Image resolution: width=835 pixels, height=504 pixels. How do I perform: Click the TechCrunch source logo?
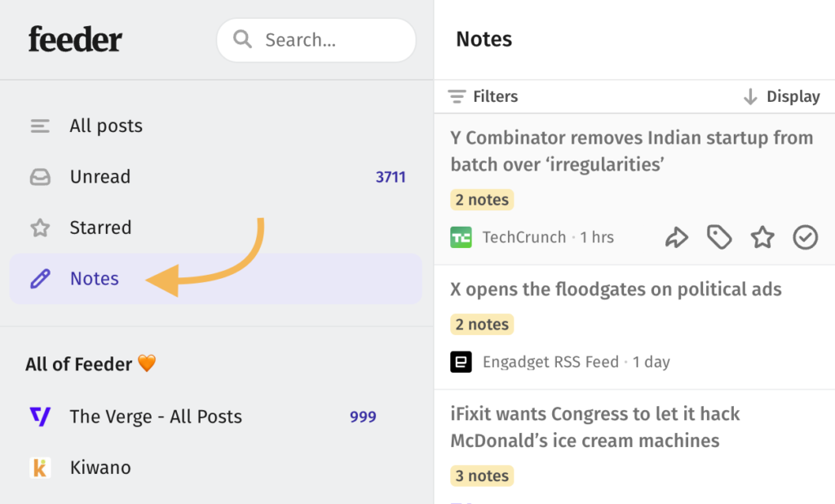462,237
